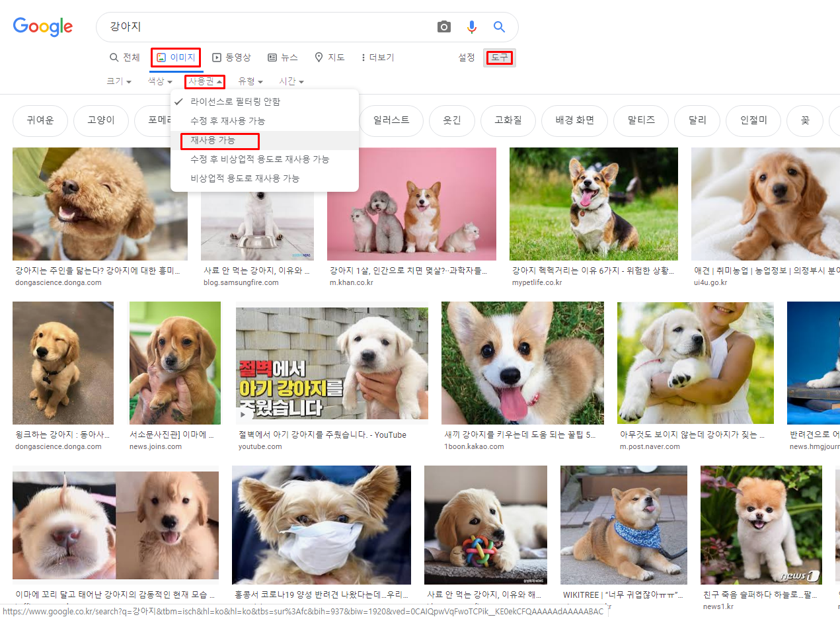Select 라이선스로 필터링 안함 option
840x617 pixels.
point(264,102)
